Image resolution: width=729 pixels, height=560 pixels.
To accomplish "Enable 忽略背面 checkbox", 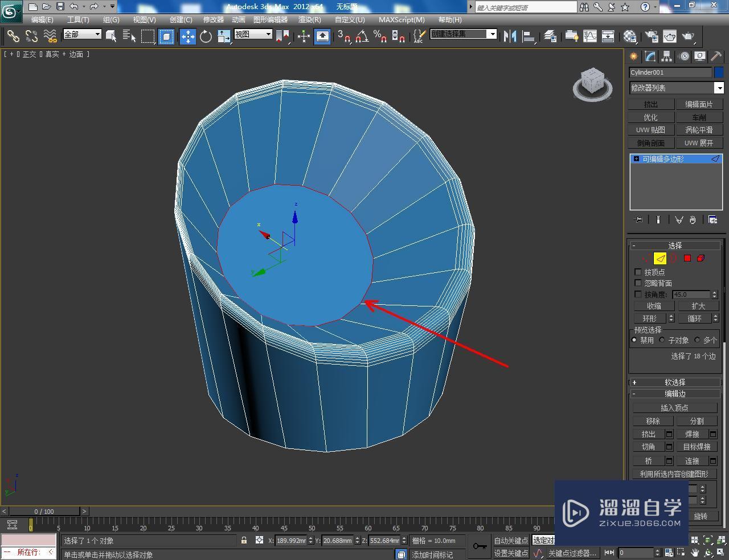I will tap(638, 283).
